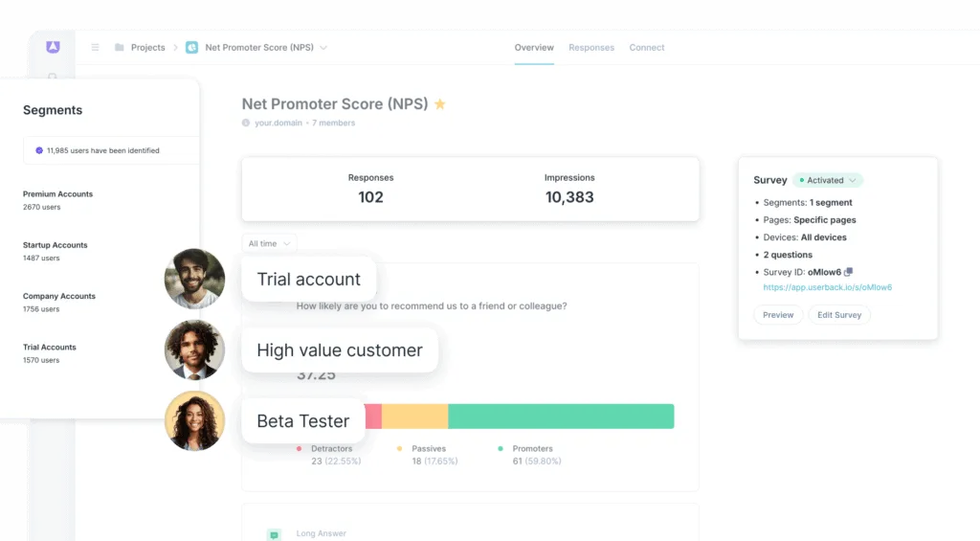This screenshot has height=541, width=980.
Task: Click the Long Answer label
Action: pos(322,533)
